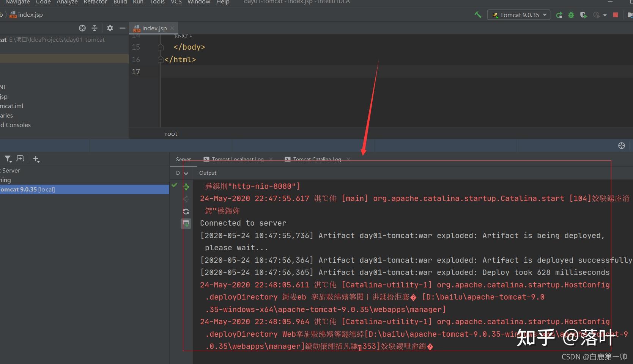Open the Refactor menu

95,2
